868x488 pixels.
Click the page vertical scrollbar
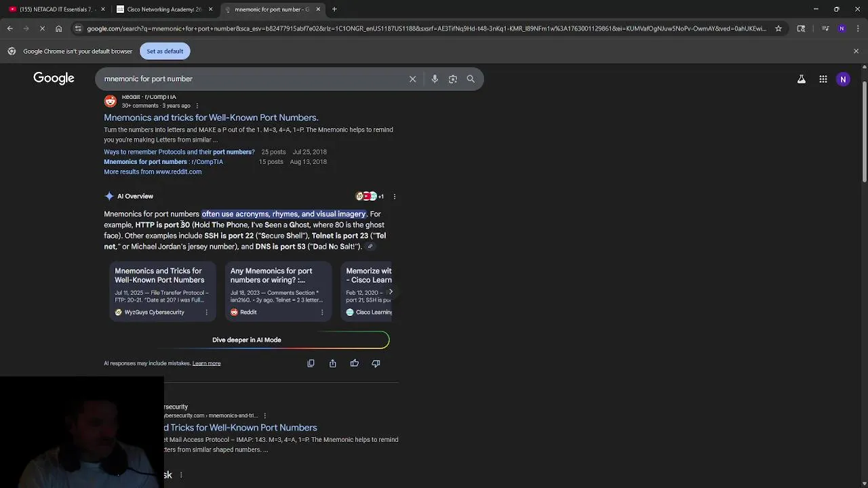coord(864,132)
